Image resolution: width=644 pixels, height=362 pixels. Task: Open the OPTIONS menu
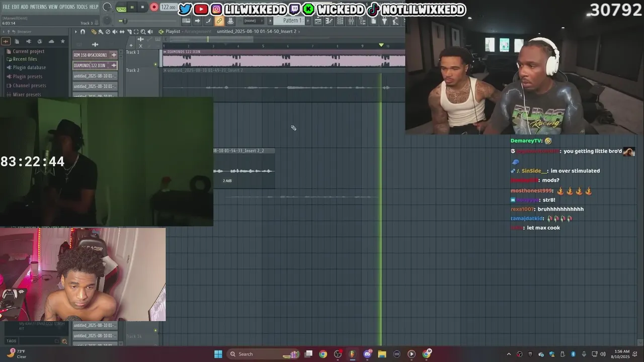click(67, 7)
